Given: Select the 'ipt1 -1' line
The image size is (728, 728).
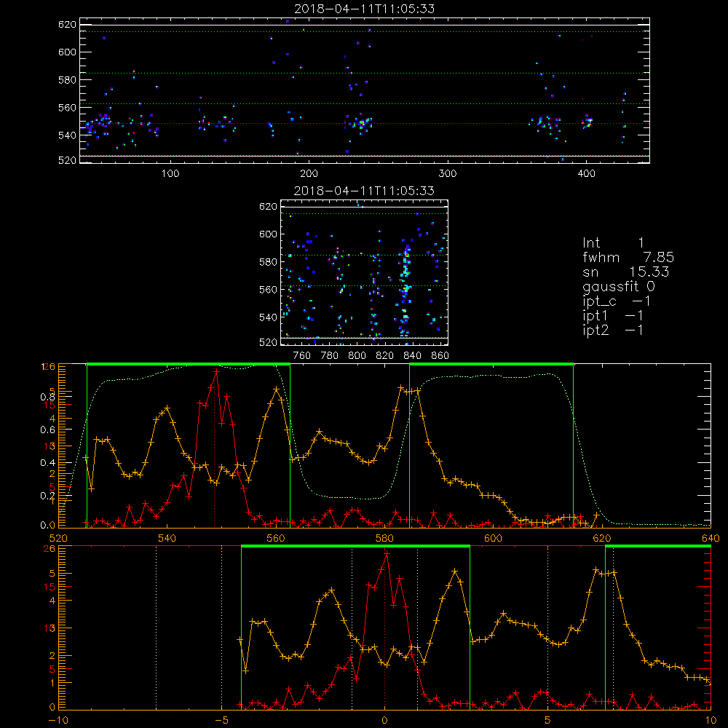Looking at the screenshot, I should [x=613, y=316].
